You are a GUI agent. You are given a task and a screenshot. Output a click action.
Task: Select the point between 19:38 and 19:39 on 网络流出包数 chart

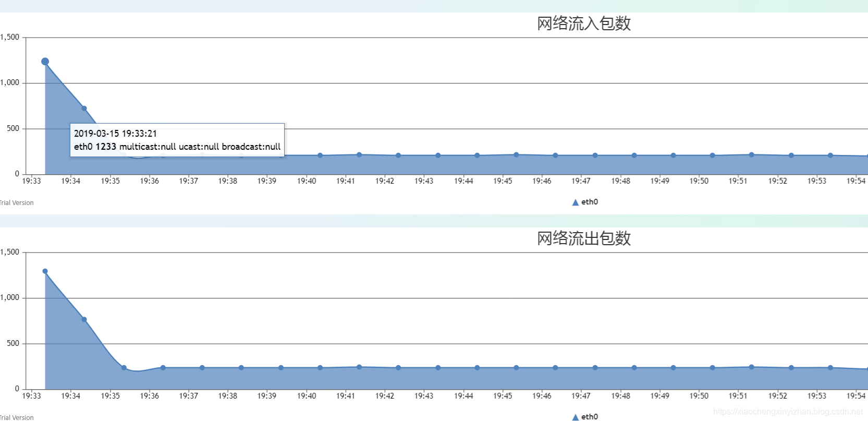click(x=241, y=368)
